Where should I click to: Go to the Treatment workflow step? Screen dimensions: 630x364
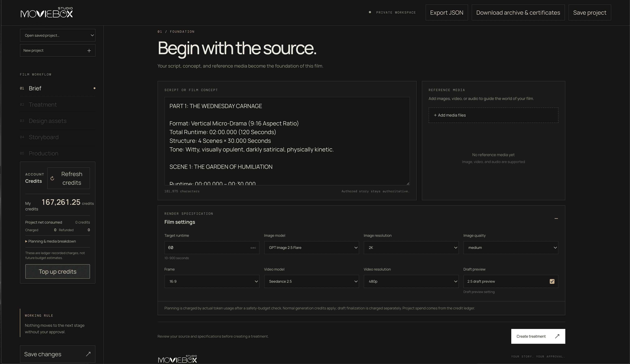57,104
